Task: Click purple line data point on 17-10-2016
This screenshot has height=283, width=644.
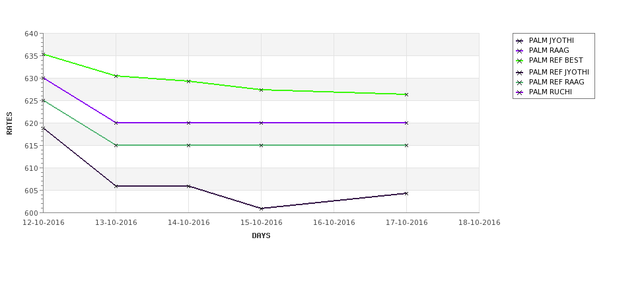Action: click(x=406, y=123)
